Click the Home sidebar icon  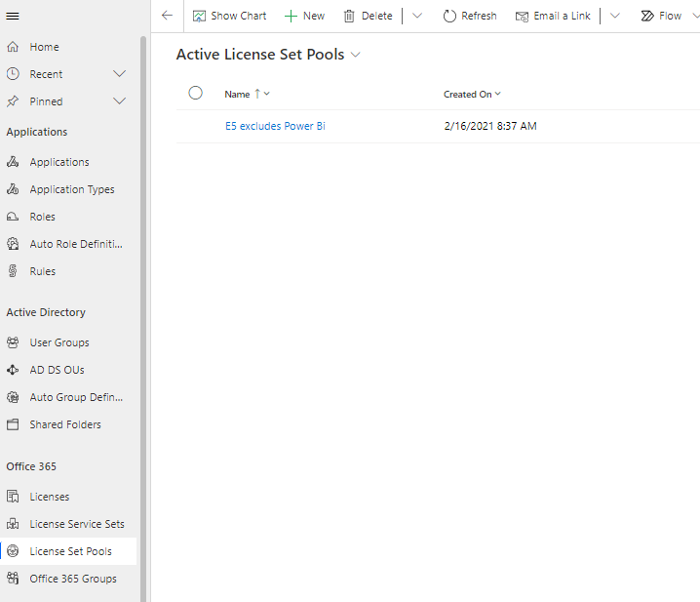pos(13,47)
